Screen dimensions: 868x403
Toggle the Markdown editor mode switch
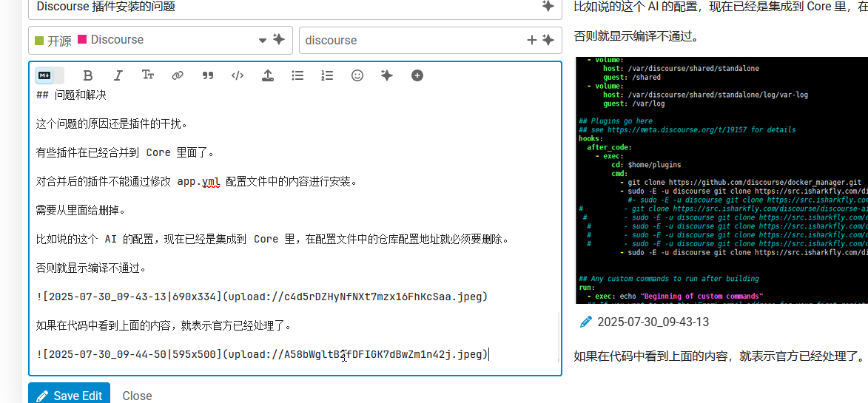50,75
